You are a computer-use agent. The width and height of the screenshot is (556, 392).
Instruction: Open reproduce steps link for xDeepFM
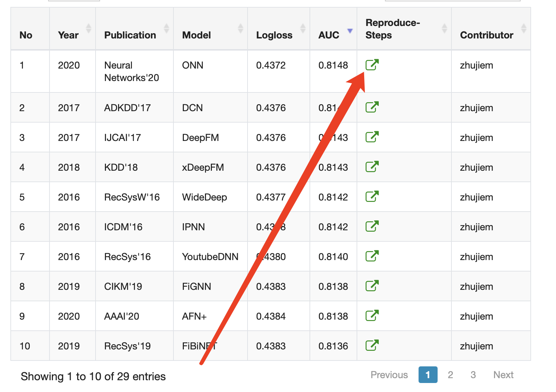[372, 167]
